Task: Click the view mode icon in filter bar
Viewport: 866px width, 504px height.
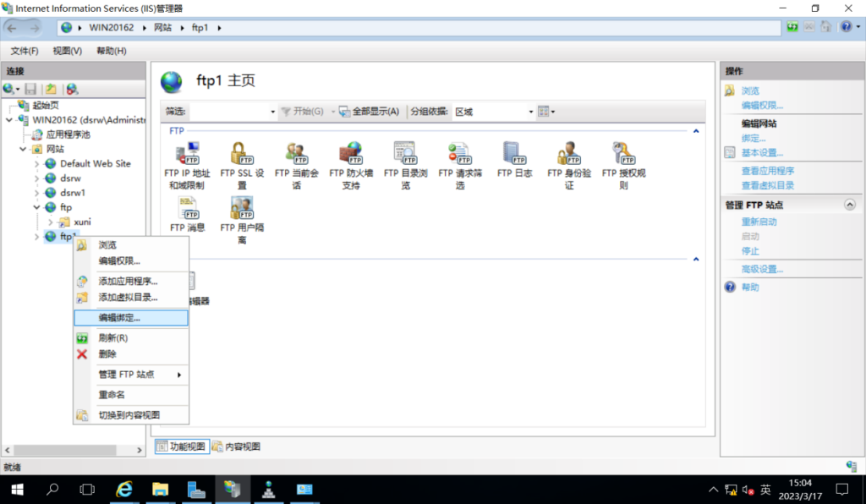Action: 545,112
